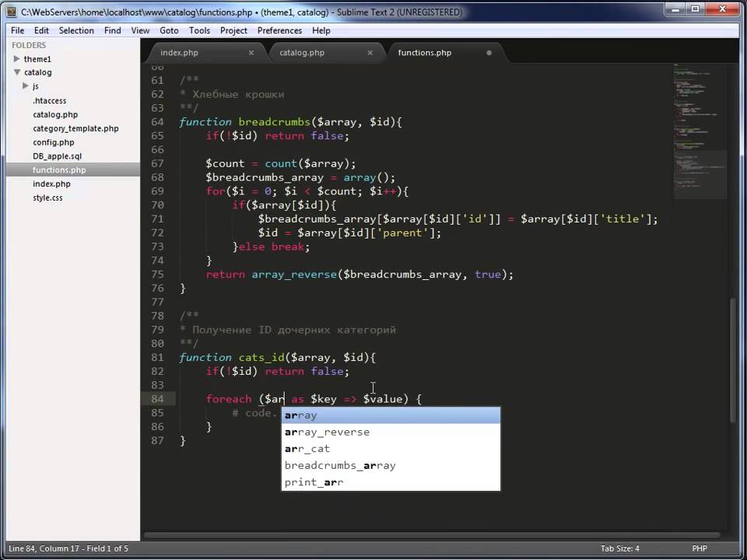
Task: Click 'cats_id' function name on line 81
Action: pos(261,358)
